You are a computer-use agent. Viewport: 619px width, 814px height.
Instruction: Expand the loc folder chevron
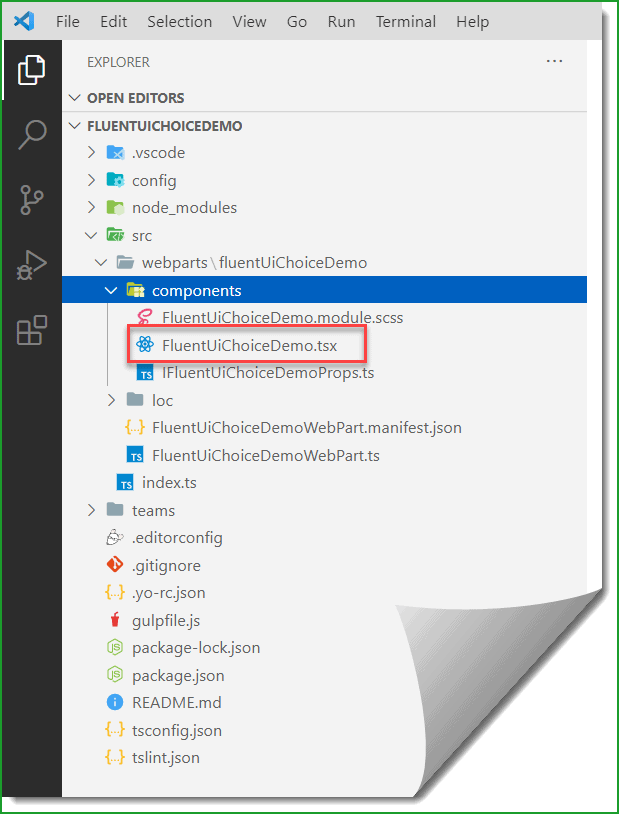click(112, 400)
